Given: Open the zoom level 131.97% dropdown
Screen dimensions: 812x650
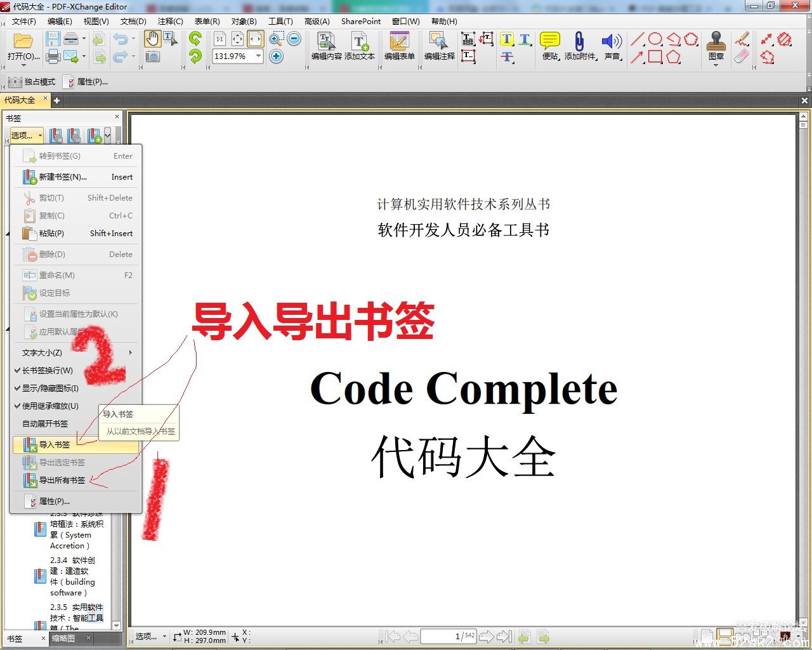Looking at the screenshot, I should 259,56.
